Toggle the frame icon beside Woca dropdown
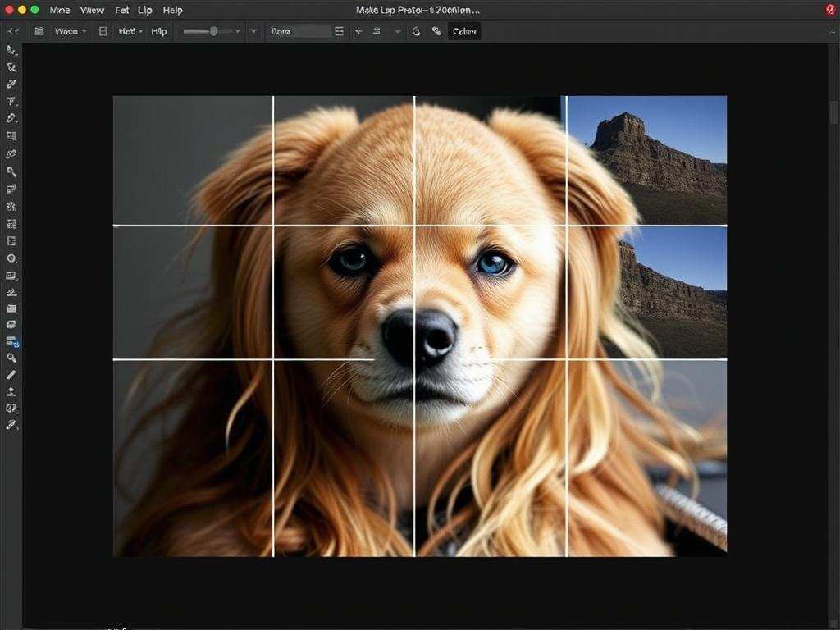 (x=103, y=31)
